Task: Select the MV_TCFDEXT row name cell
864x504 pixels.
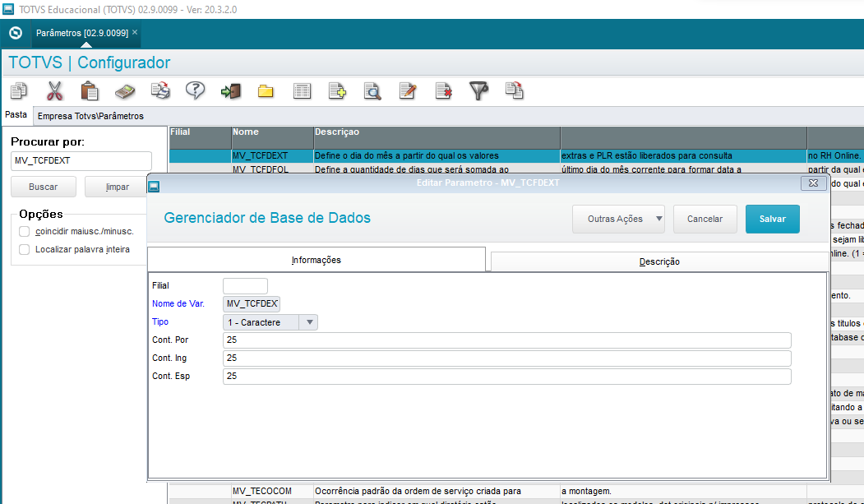Action: [272, 156]
